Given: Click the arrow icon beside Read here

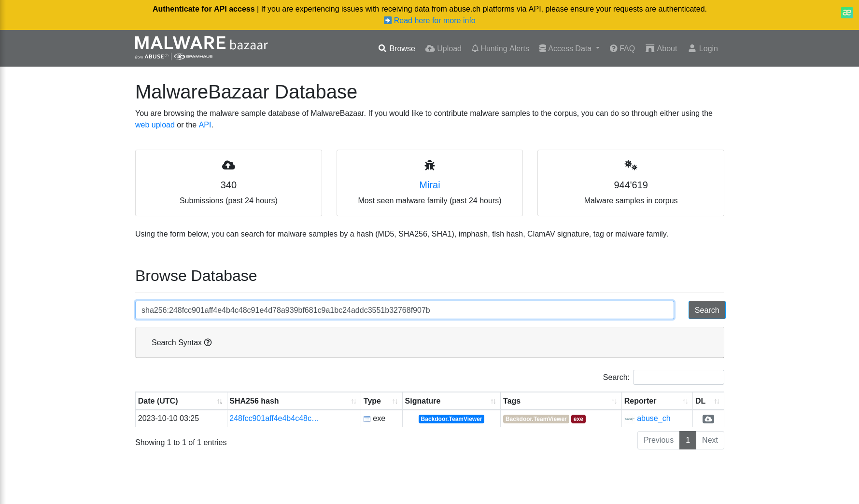Looking at the screenshot, I should pos(388,20).
